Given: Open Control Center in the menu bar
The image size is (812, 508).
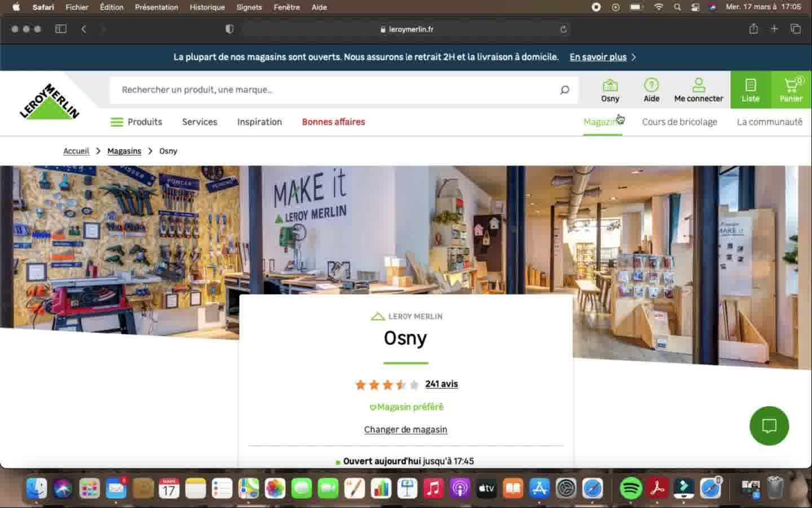Looking at the screenshot, I should [695, 7].
